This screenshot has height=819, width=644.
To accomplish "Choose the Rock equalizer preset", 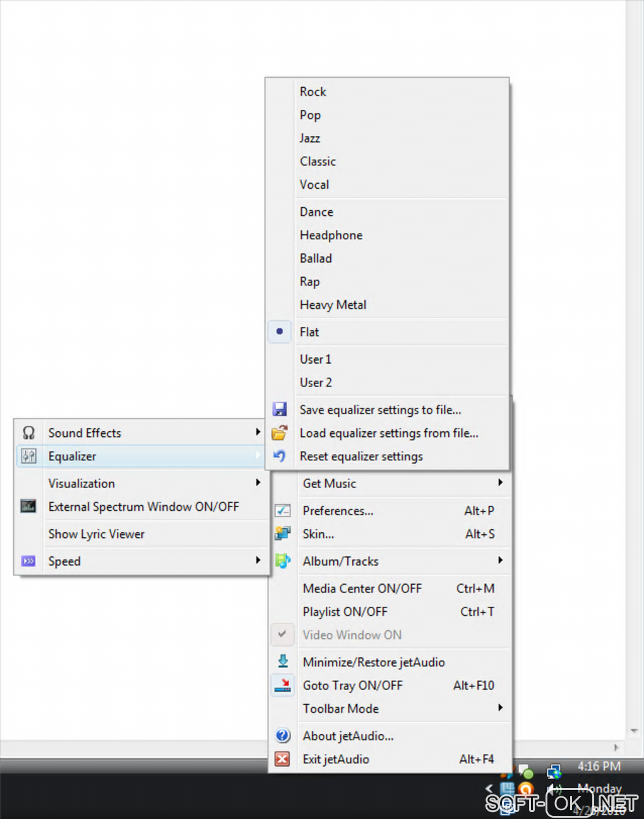I will [387, 92].
